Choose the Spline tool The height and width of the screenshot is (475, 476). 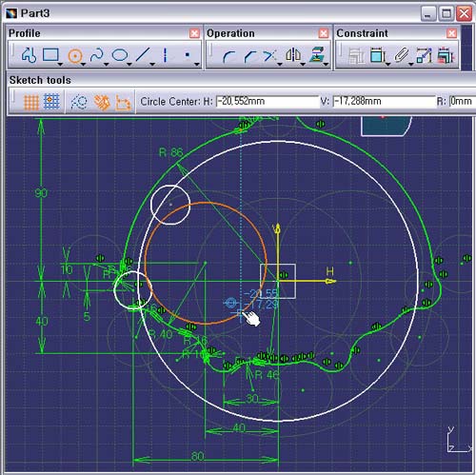(97, 55)
